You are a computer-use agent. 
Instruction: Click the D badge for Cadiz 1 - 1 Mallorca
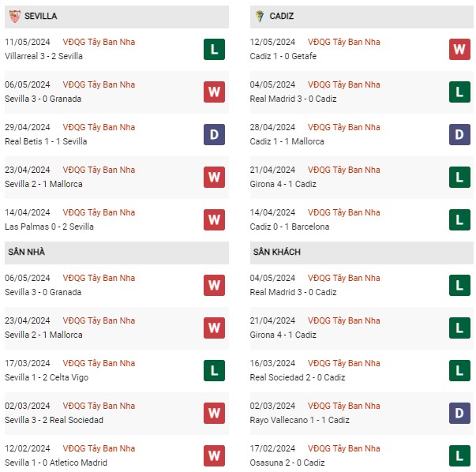[459, 134]
